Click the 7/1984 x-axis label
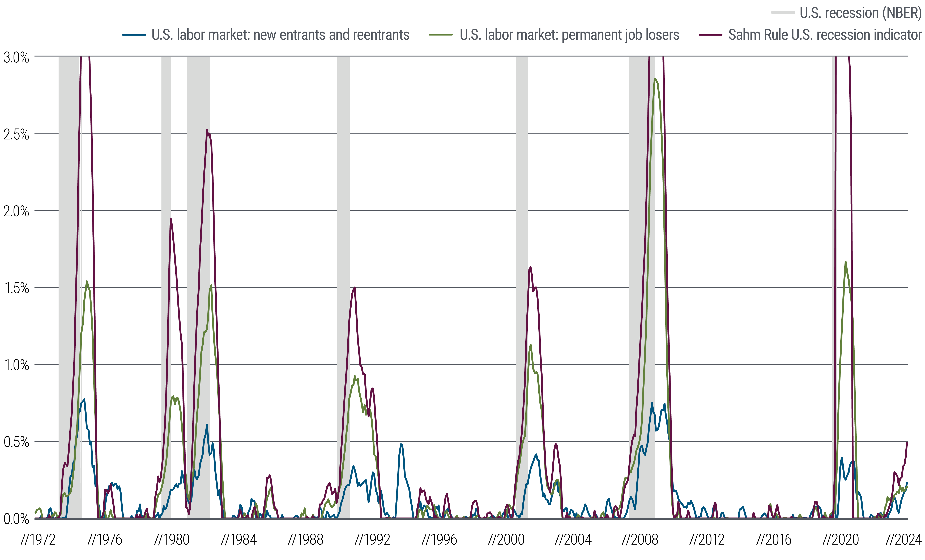This screenshot has width=925, height=560. tap(238, 540)
